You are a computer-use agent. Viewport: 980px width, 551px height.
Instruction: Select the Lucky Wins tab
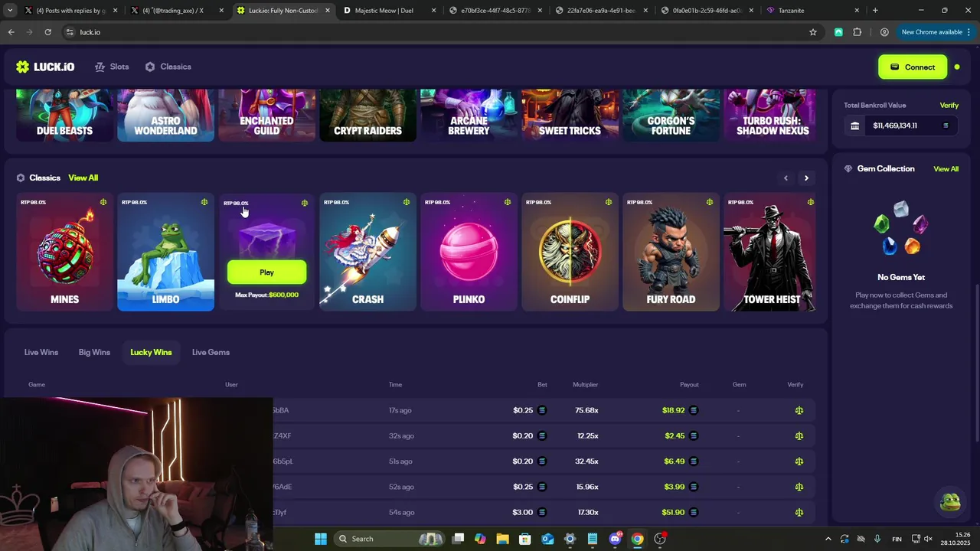pos(151,352)
